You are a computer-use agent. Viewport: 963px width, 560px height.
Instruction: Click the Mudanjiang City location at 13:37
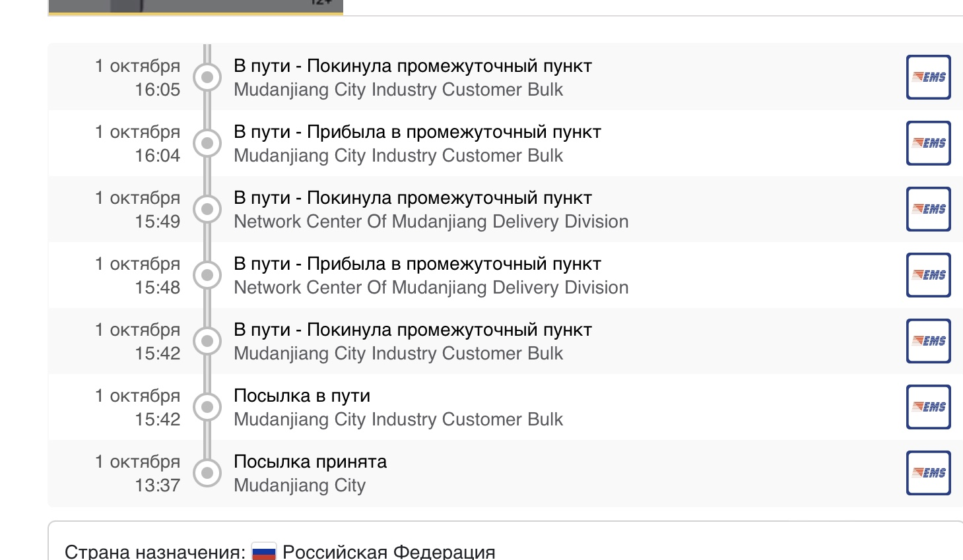point(300,485)
